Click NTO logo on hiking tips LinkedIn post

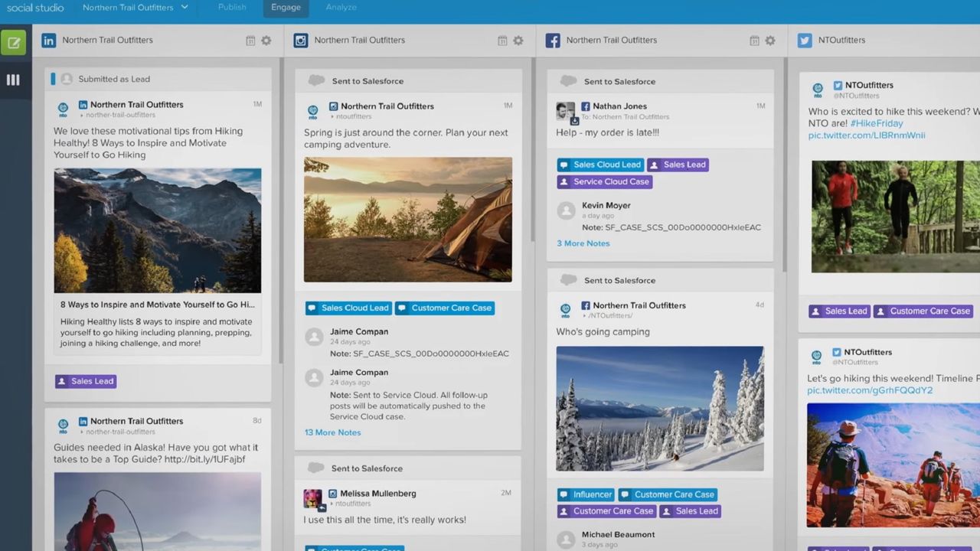63,109
